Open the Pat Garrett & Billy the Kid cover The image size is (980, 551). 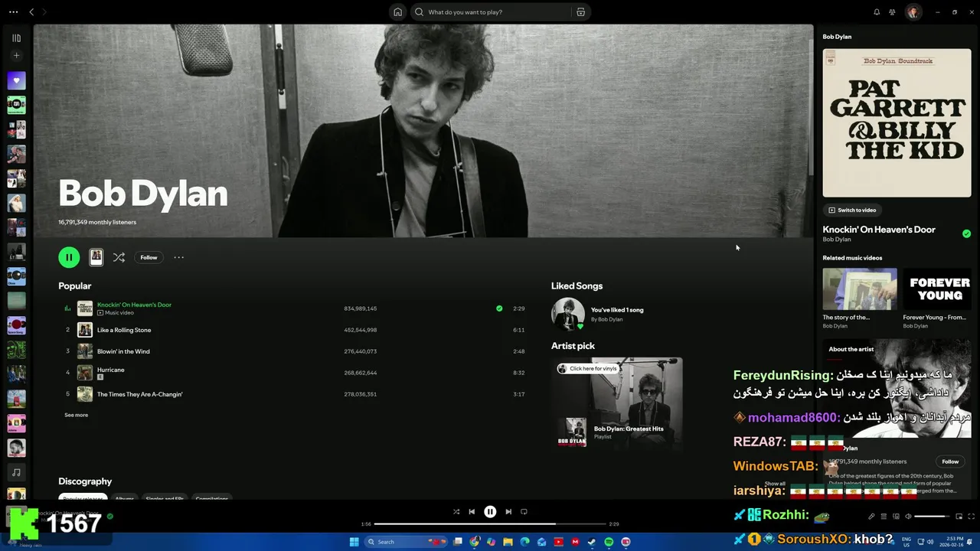pos(897,122)
